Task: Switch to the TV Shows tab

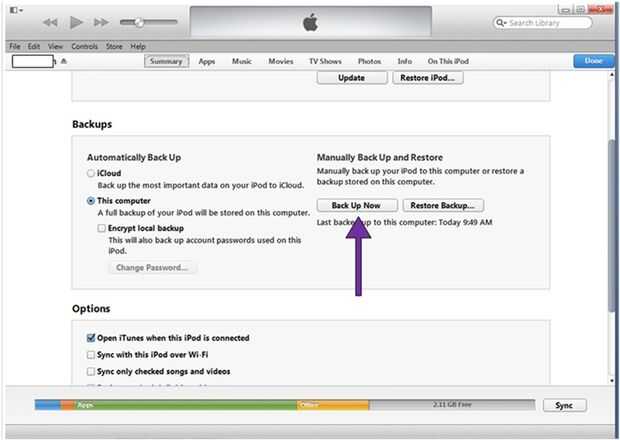Action: coord(325,61)
